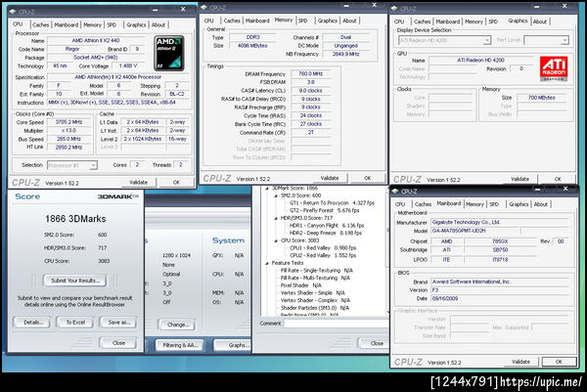Viewport: 587px width, 392px height.
Task: Collapse the CPU Score: 3083 tree node
Action: tap(276, 240)
